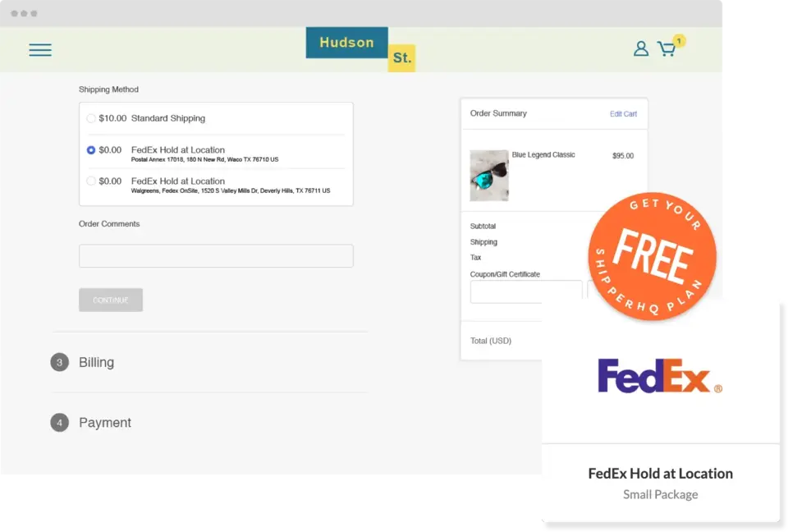Click the Order Comments text field
The height and width of the screenshot is (532, 788).
click(x=216, y=256)
